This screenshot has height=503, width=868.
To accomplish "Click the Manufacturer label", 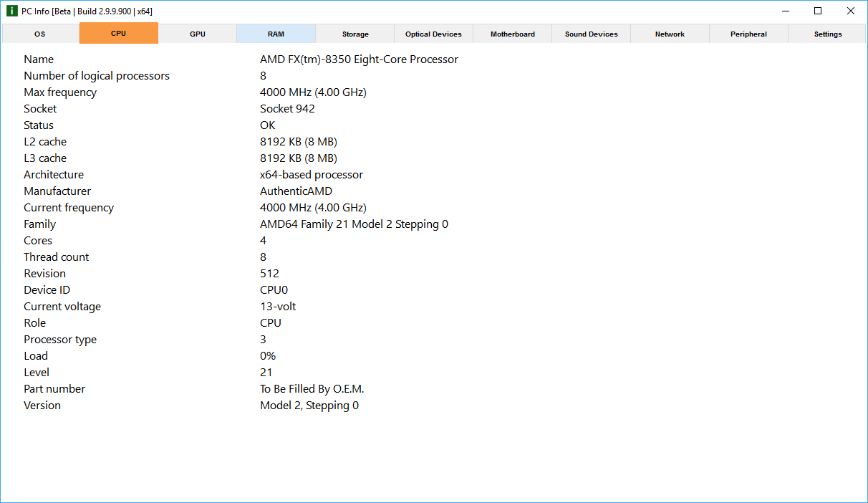I will pos(57,191).
